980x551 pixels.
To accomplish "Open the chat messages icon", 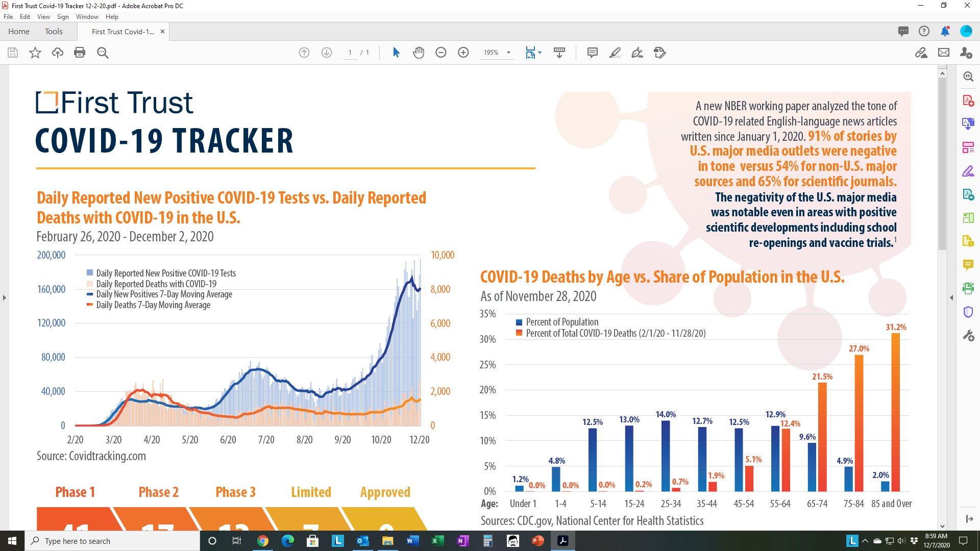I will click(903, 31).
